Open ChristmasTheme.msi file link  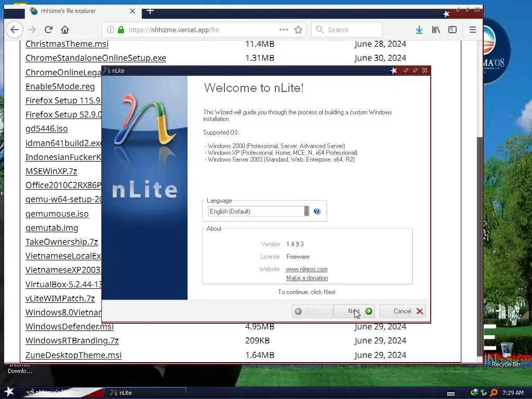pos(67,44)
